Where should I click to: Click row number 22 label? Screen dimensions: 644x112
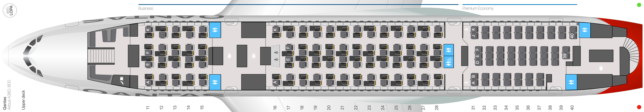tap(356, 108)
